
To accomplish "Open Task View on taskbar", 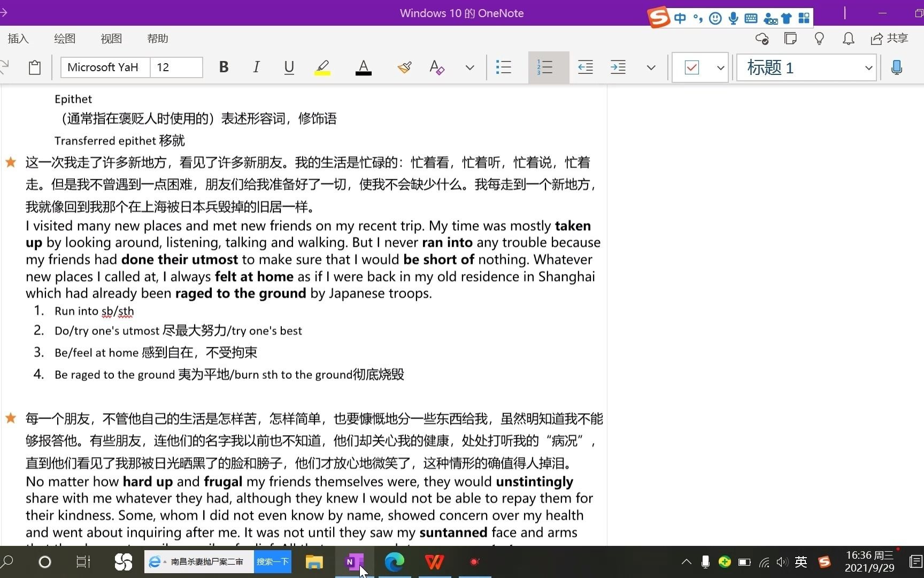I will click(x=83, y=562).
